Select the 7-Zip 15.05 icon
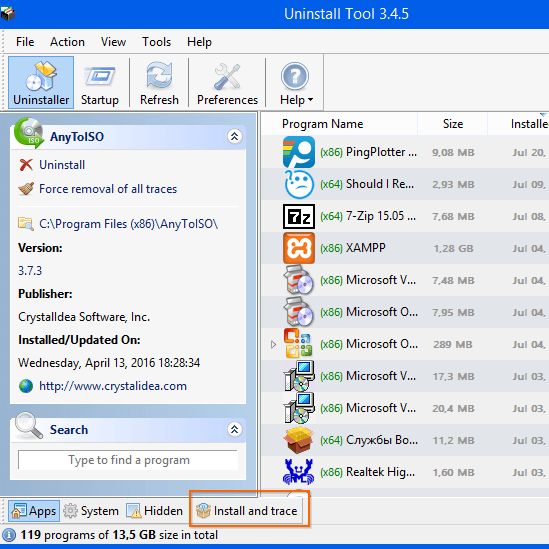 pyautogui.click(x=299, y=216)
